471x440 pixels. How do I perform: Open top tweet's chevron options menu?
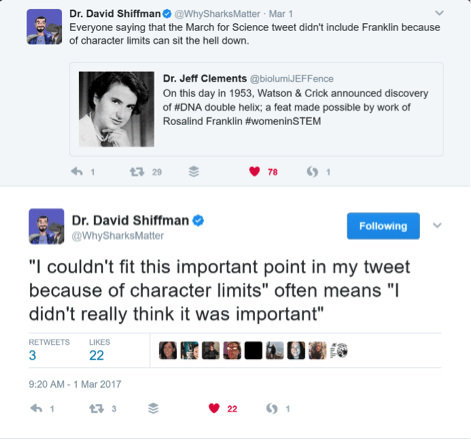[x=439, y=13]
